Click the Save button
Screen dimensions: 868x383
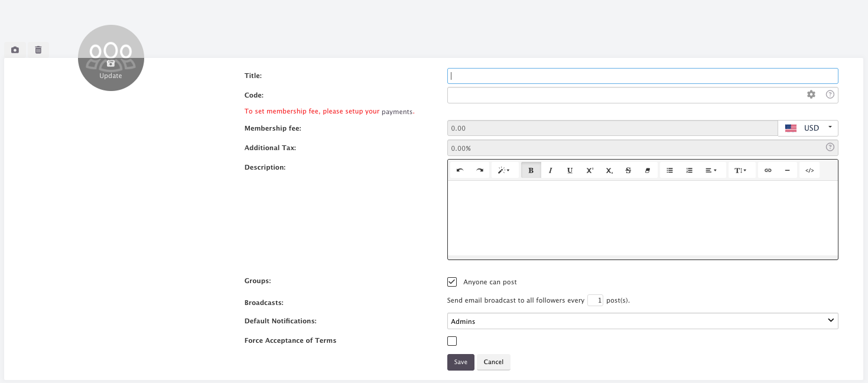coord(460,362)
